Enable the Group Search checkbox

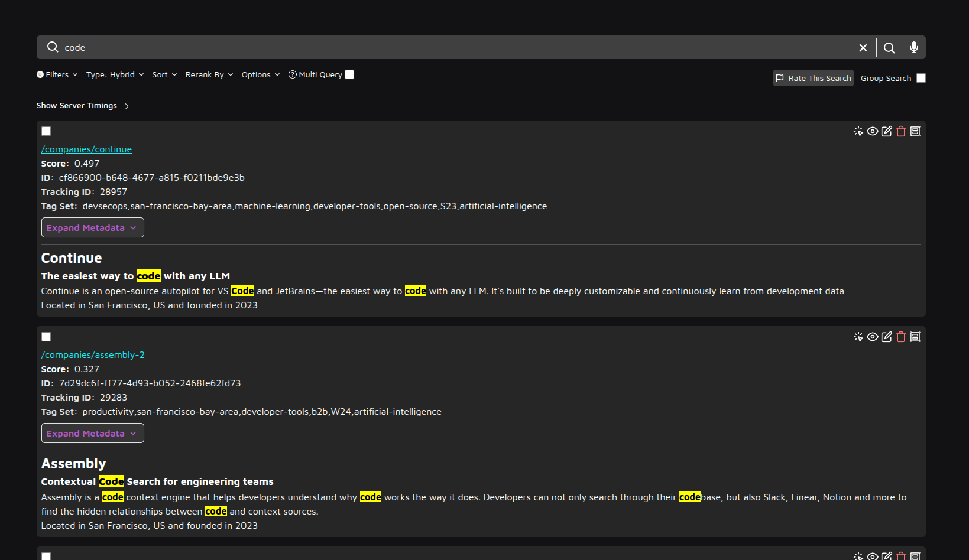coord(921,78)
